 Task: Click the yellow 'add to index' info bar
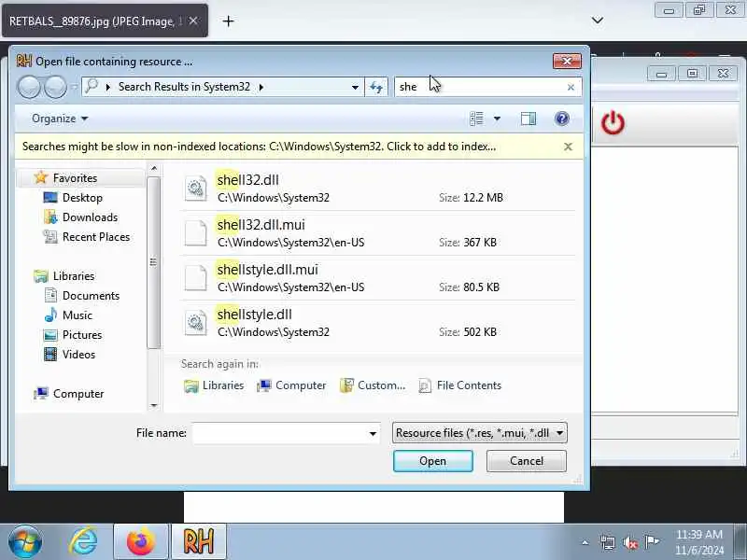(260, 147)
